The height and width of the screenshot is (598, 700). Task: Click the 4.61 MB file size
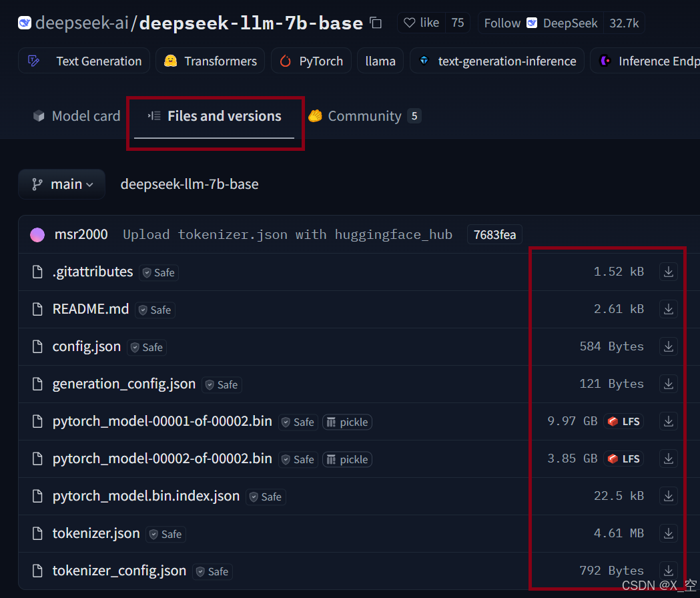click(x=619, y=533)
